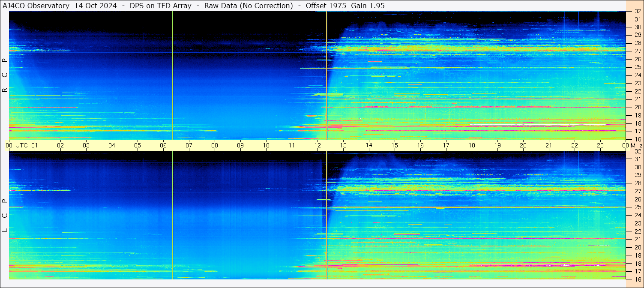Click the LCP panel label on the left
This screenshot has height=288, width=644.
[5, 215]
